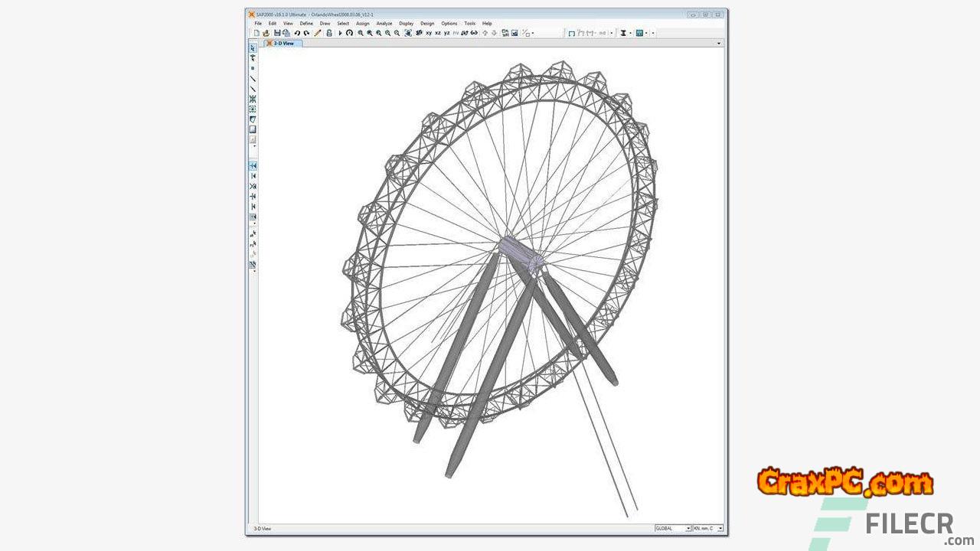The height and width of the screenshot is (551, 980).
Task: Open the GLOBAL coordinate system dropdown
Action: (673, 528)
